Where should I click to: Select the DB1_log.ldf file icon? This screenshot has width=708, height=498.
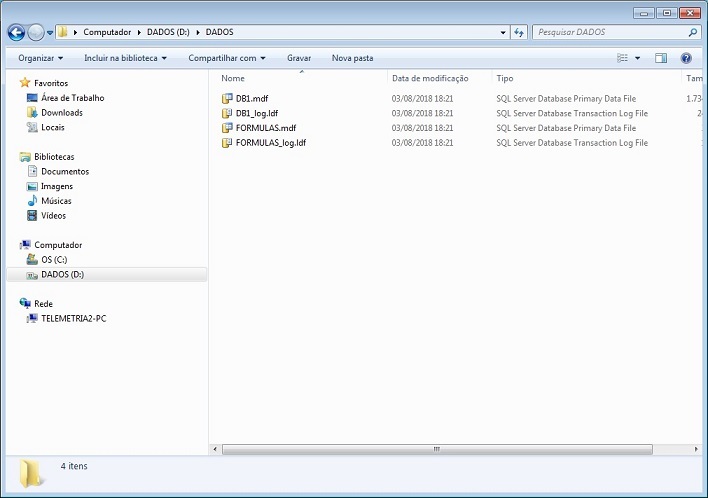tap(227, 113)
